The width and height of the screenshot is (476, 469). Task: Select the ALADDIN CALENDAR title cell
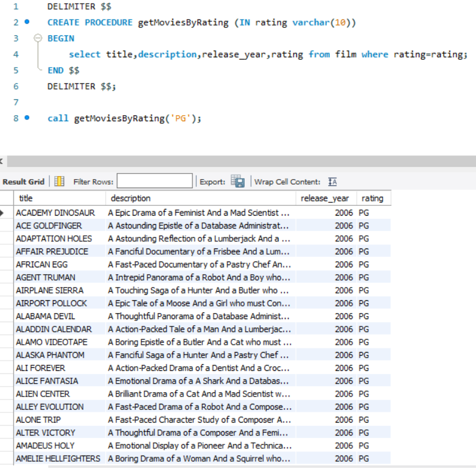(x=60, y=330)
